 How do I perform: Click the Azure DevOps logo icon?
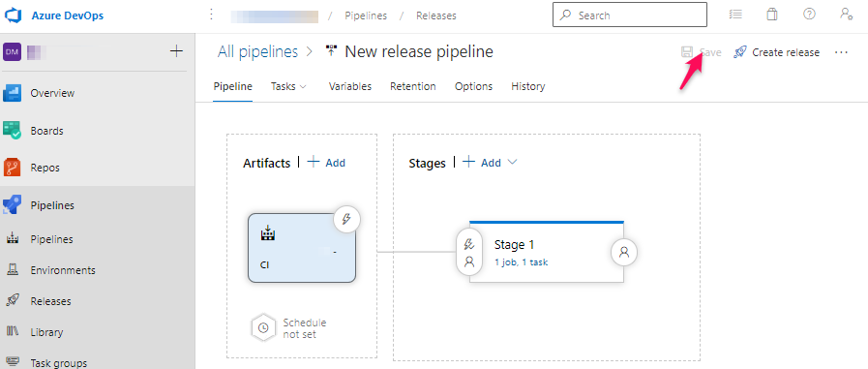13,15
